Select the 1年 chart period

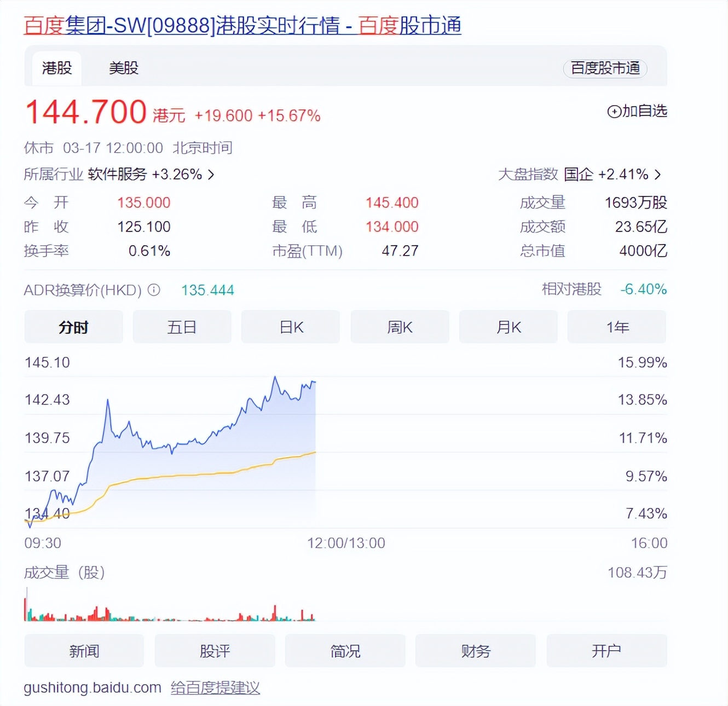[617, 326]
